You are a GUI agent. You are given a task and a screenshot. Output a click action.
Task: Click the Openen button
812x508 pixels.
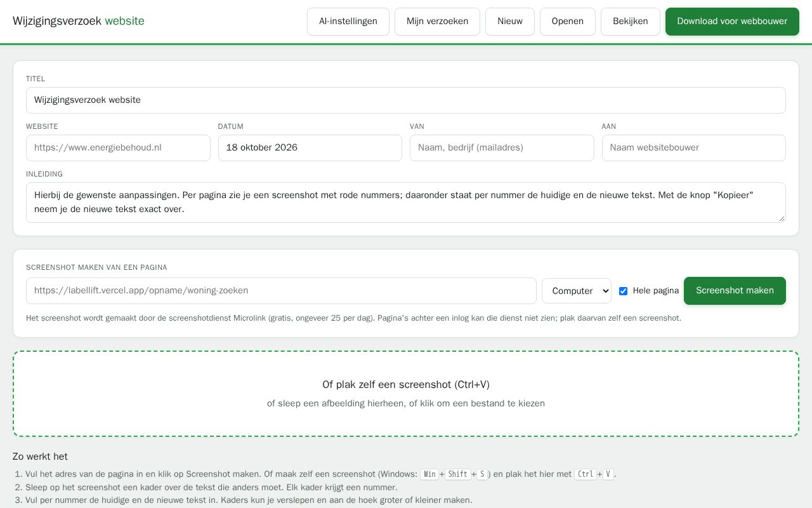coord(568,22)
